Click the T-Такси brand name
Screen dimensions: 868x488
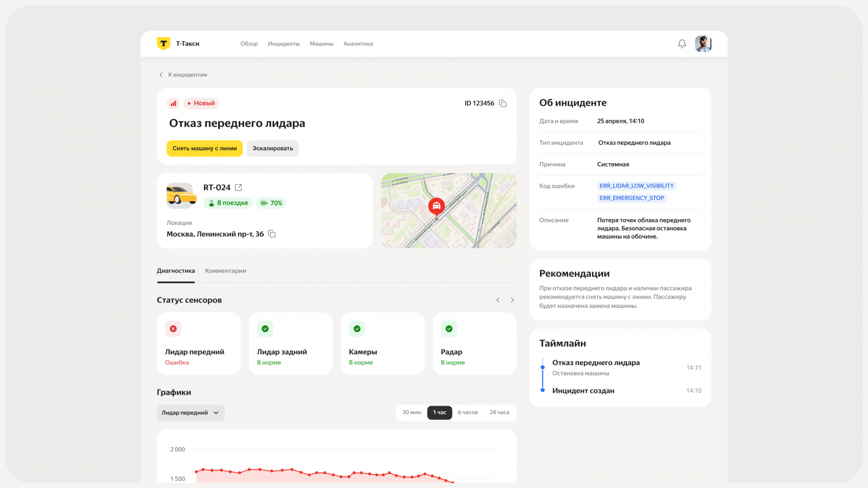(x=188, y=43)
